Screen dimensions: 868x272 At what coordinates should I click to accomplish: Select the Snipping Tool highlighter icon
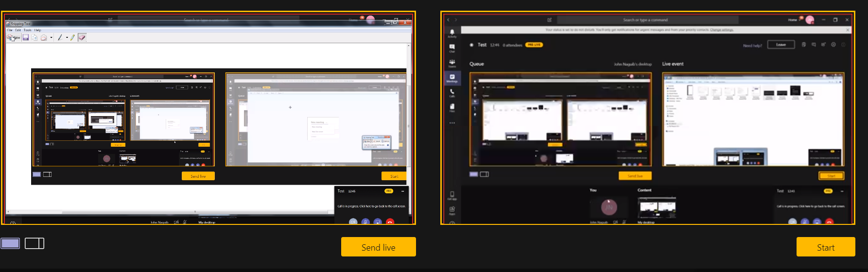72,37
